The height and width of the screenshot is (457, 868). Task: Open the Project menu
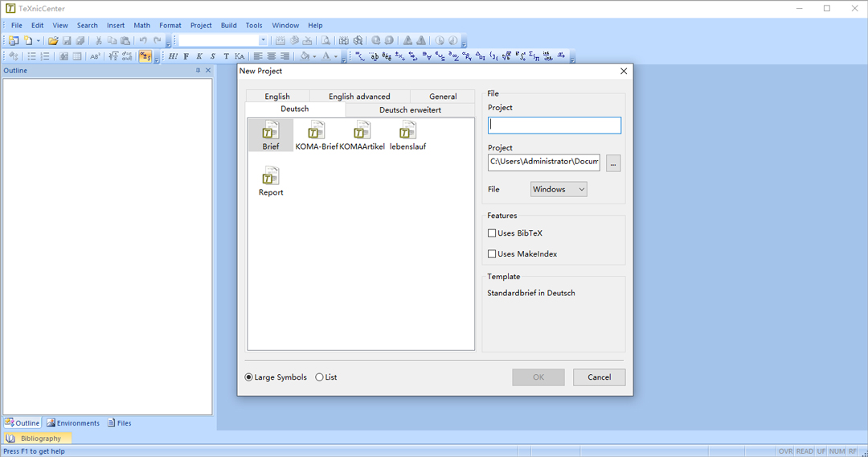click(x=201, y=26)
